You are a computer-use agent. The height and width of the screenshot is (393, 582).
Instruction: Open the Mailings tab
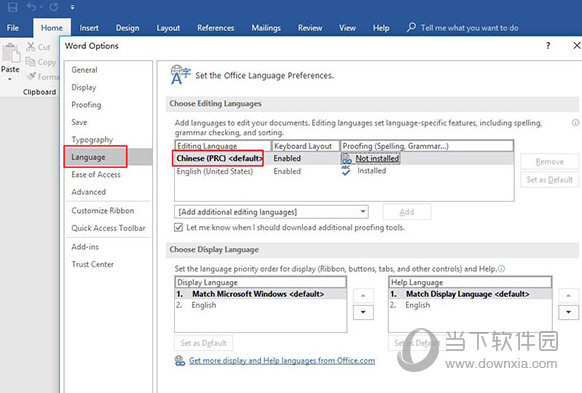[x=266, y=28]
